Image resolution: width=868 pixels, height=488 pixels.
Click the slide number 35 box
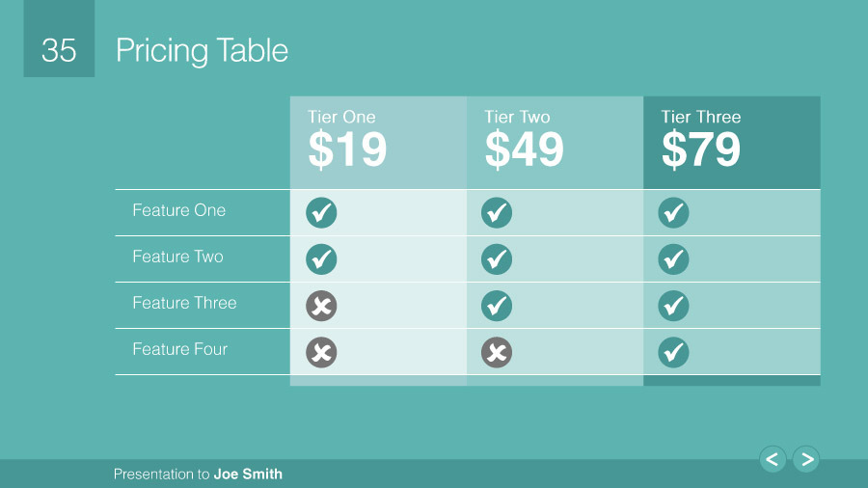(59, 50)
